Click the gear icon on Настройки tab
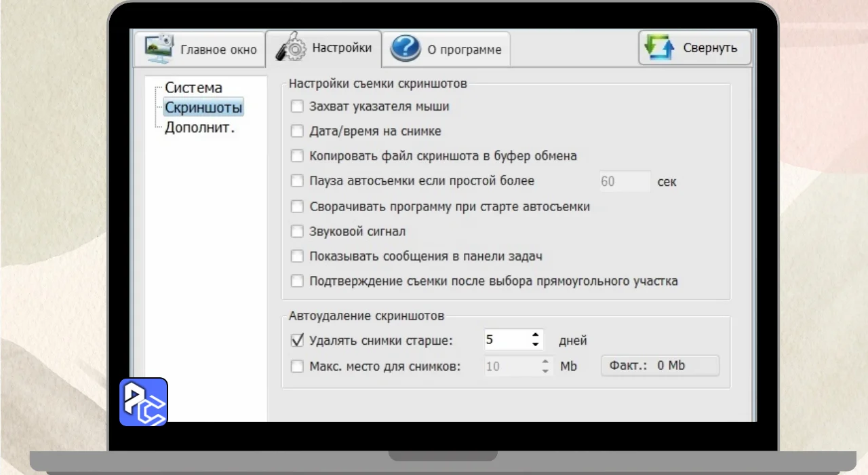Viewport: 868px width, 475px height. coord(291,48)
